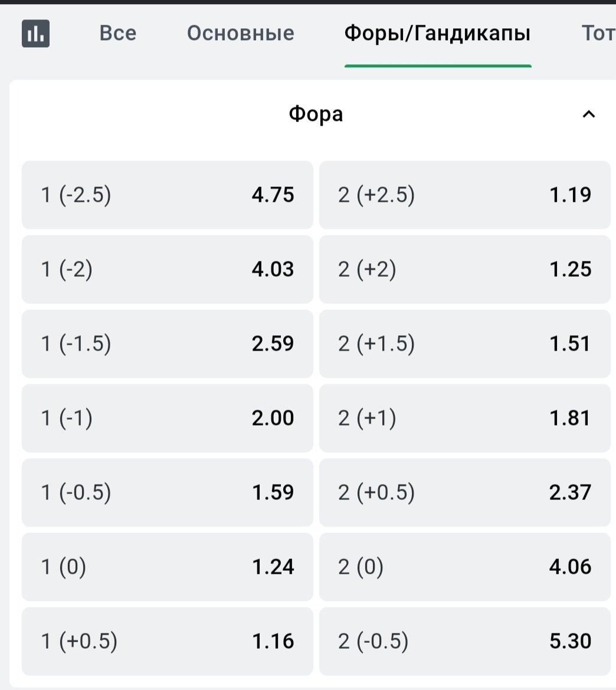The image size is (616, 690).
Task: Pick handicap 2 (+2) odds 1.25
Action: 465,269
